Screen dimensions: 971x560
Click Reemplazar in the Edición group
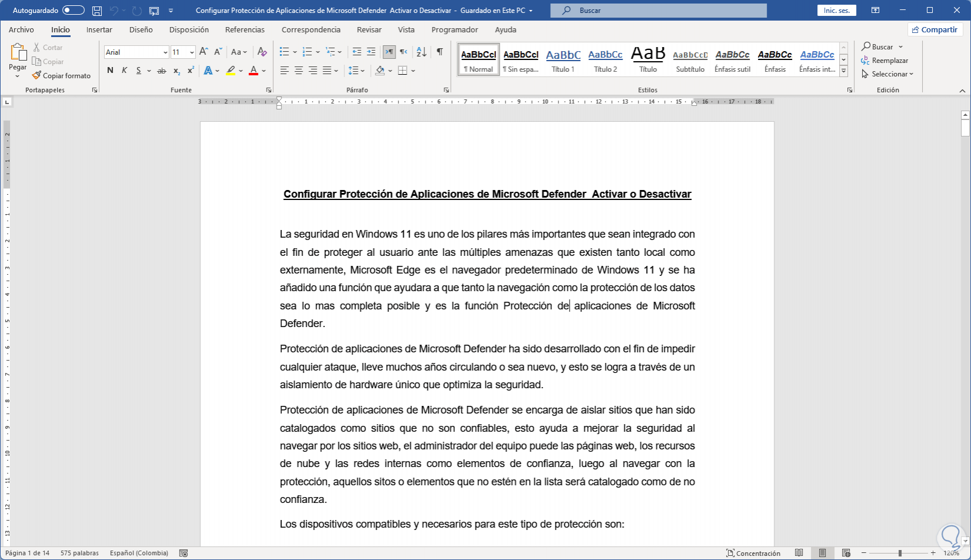[x=884, y=60]
